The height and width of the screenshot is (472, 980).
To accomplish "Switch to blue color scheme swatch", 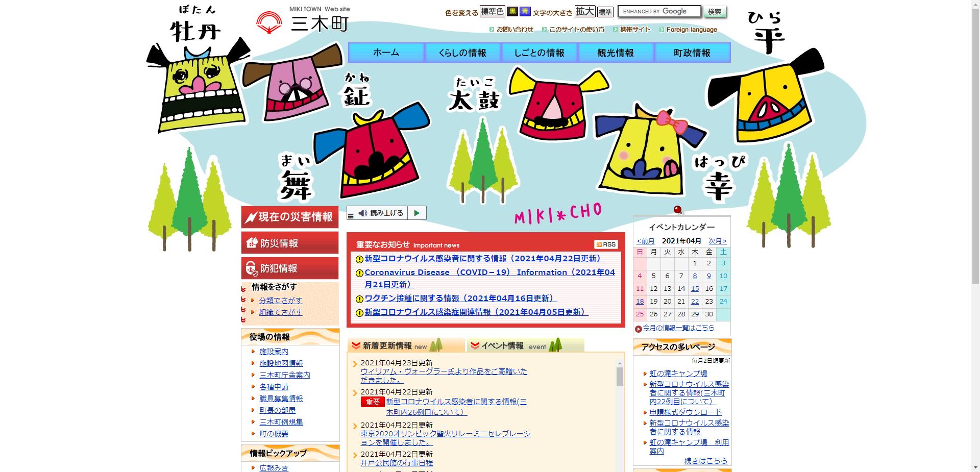I will pyautogui.click(x=525, y=12).
